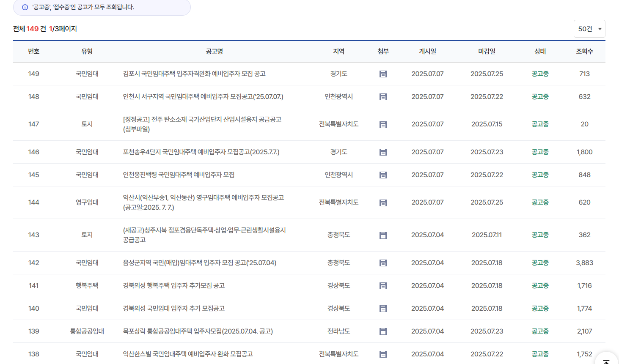
Task: Click view count 1,800 in row 146
Action: 585,152
